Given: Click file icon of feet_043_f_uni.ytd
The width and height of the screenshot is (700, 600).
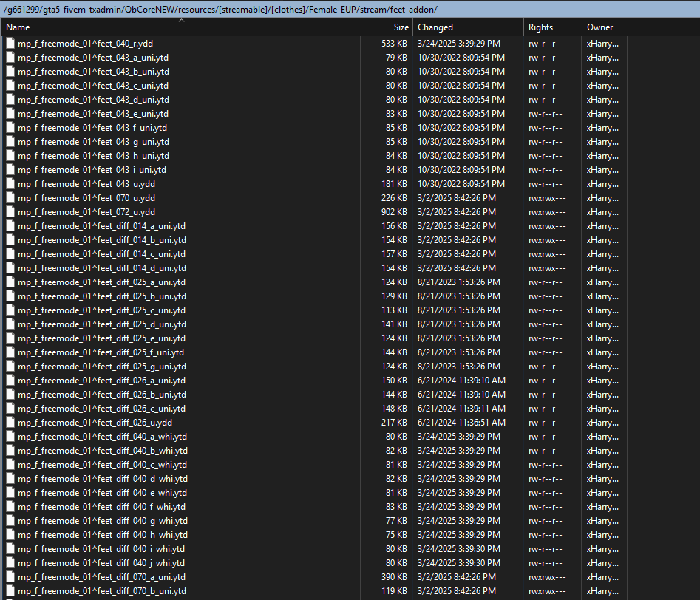Looking at the screenshot, I should click(10, 128).
